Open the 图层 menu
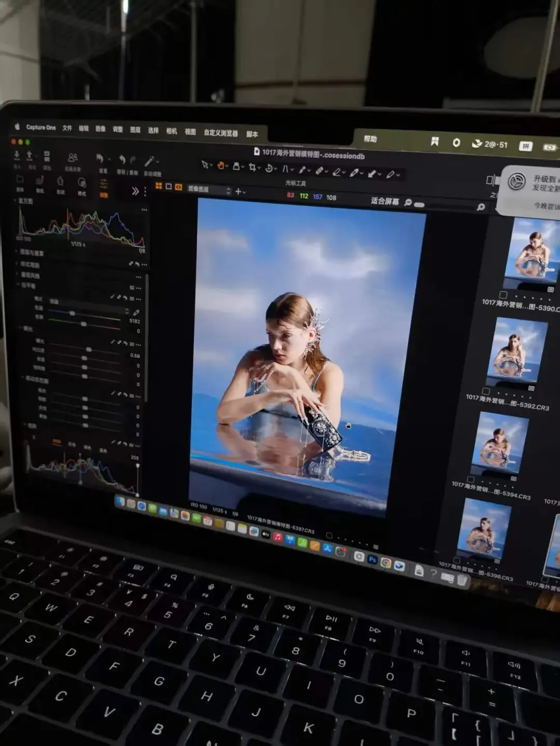This screenshot has width=560, height=746. (135, 130)
